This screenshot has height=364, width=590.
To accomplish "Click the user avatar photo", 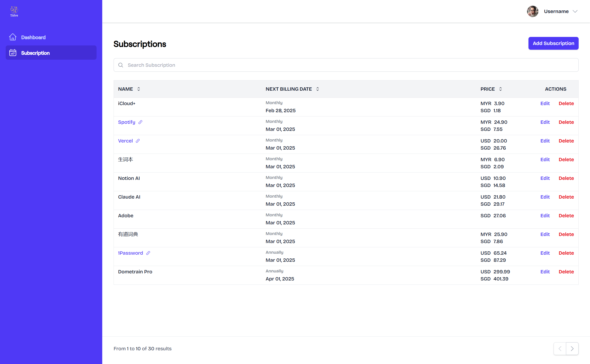I will pos(532,11).
